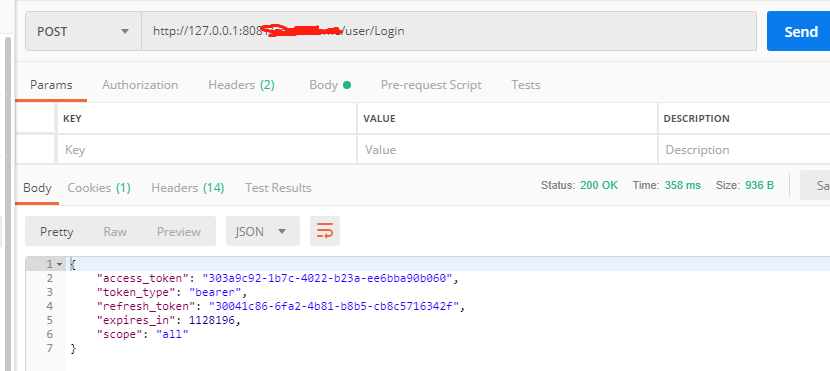Click the Value parameter input field
This screenshot has width=830, height=371.
[x=508, y=150]
